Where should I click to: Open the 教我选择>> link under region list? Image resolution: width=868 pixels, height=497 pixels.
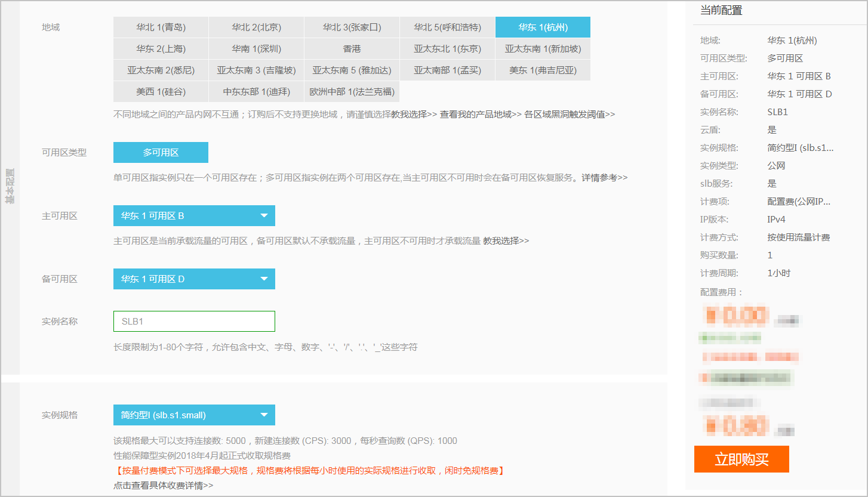tap(414, 114)
